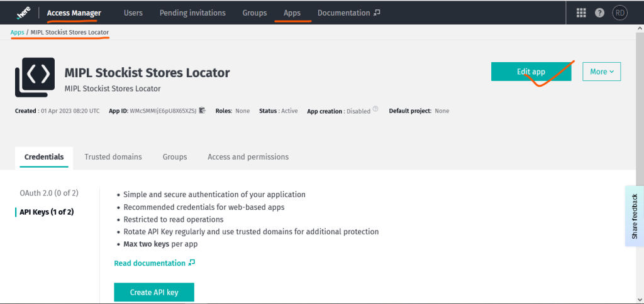This screenshot has height=304, width=644.
Task: Click the MIPL Stockist Stores Locator heading
Action: (x=147, y=73)
